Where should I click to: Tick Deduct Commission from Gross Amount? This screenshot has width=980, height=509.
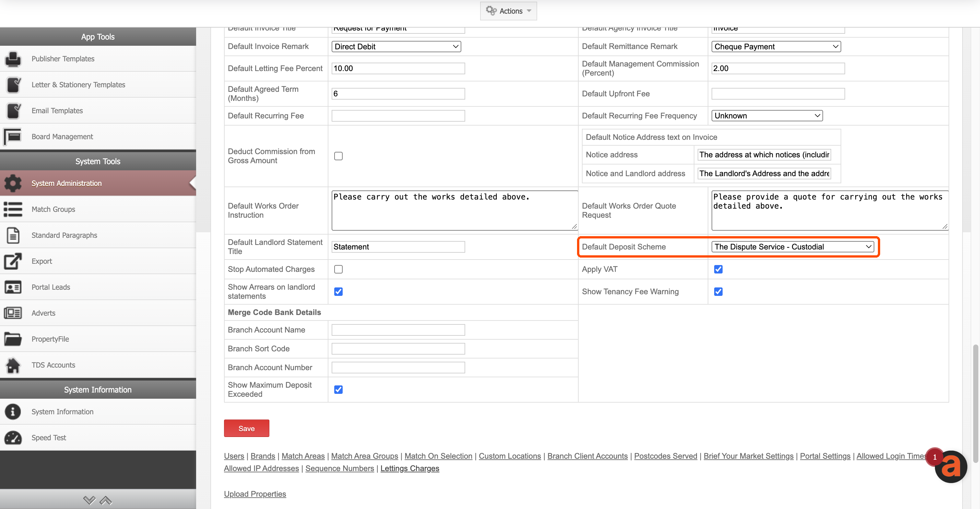coord(338,156)
